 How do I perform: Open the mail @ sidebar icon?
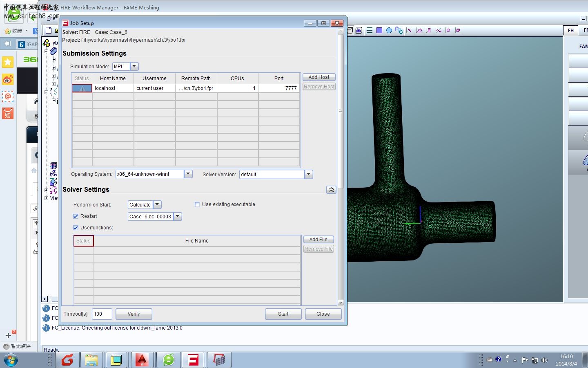pyautogui.click(x=8, y=96)
